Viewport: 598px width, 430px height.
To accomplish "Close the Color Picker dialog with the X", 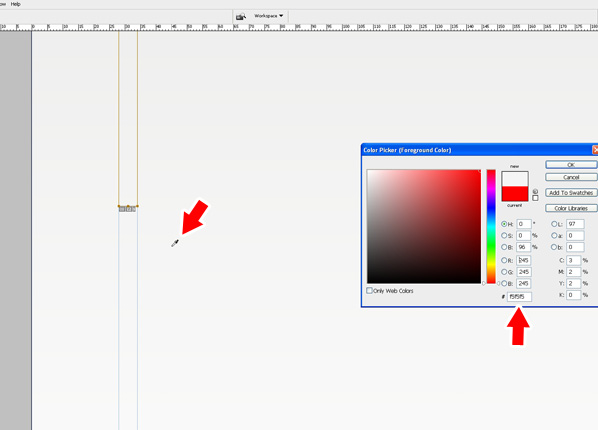I will coord(595,150).
